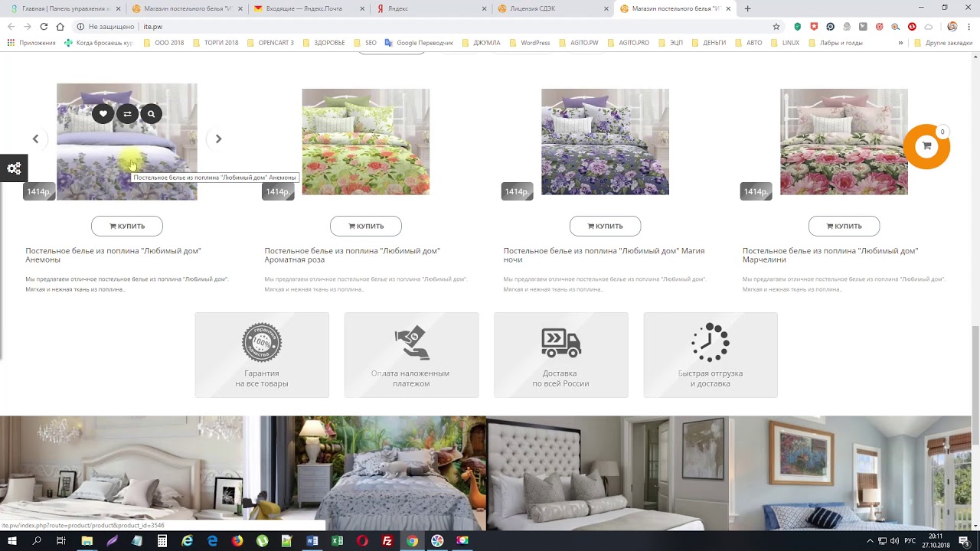Image resolution: width=980 pixels, height=551 pixels.
Task: Open the Магия ночи product title link
Action: (x=604, y=255)
